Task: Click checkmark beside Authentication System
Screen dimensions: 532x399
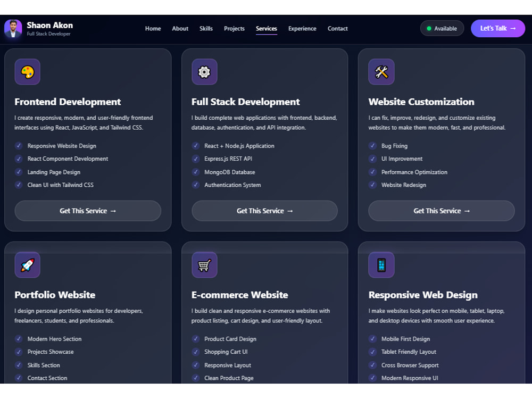Action: coord(195,185)
